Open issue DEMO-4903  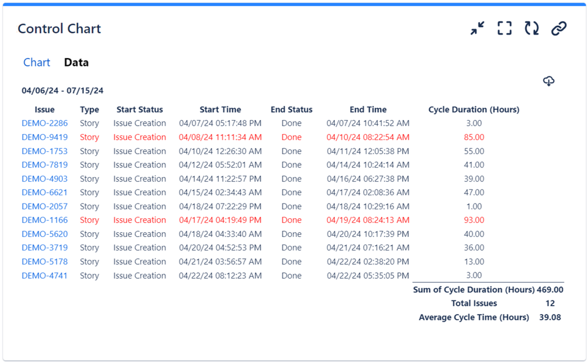(x=45, y=179)
